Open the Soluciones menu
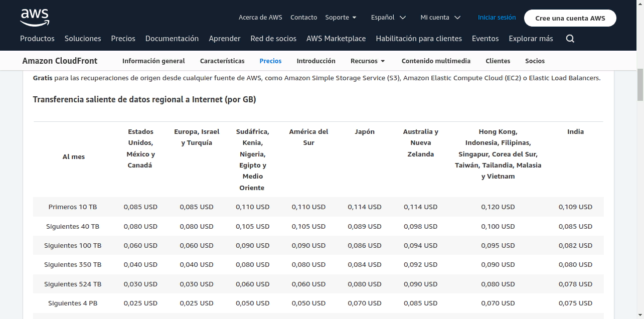 click(x=83, y=38)
